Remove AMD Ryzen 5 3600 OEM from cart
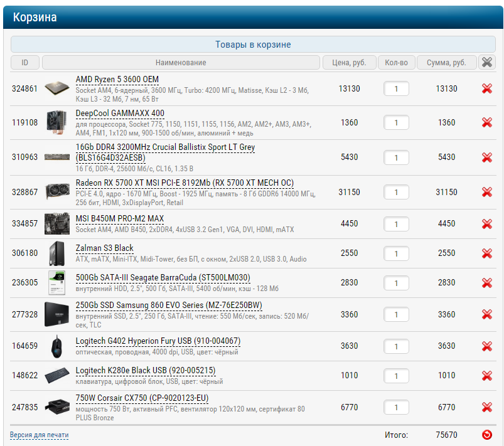The width and height of the screenshot is (504, 446). 487,88
